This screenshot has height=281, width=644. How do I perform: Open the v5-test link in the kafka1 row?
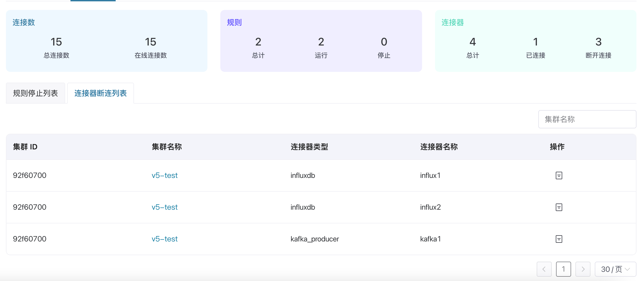point(164,239)
